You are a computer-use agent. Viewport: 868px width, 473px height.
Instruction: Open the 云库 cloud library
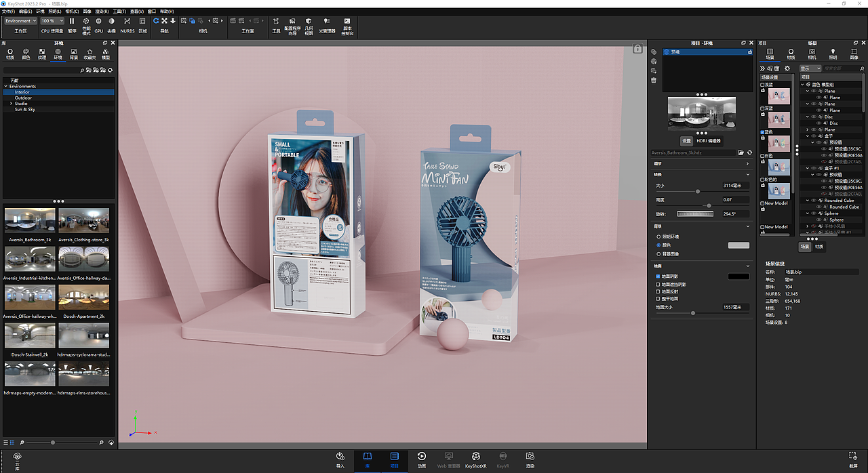(x=17, y=460)
